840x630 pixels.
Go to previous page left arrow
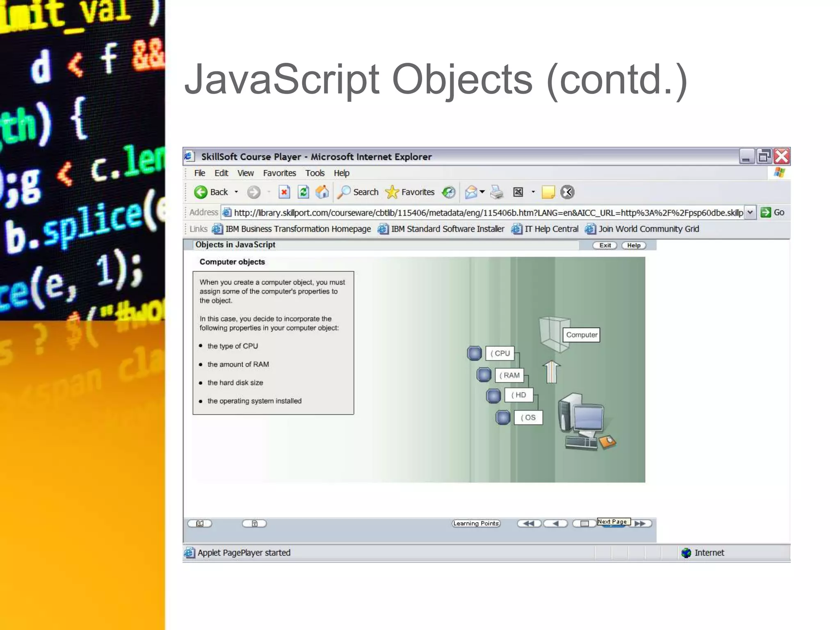click(x=556, y=523)
